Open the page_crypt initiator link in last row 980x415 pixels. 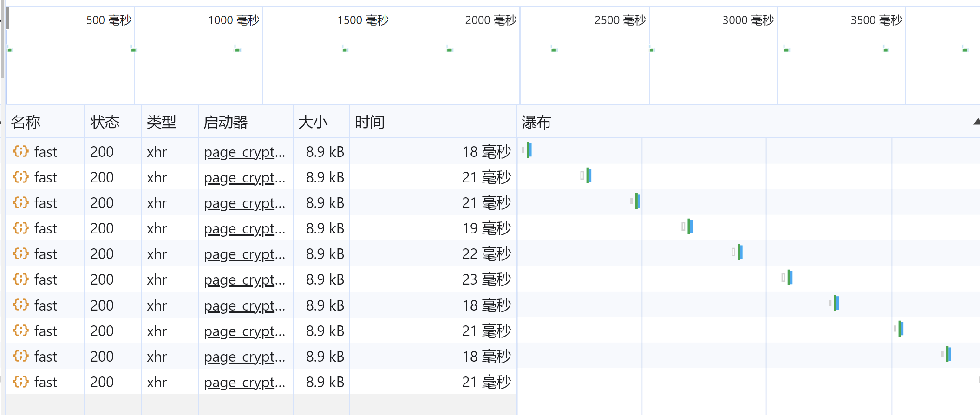coord(244,383)
